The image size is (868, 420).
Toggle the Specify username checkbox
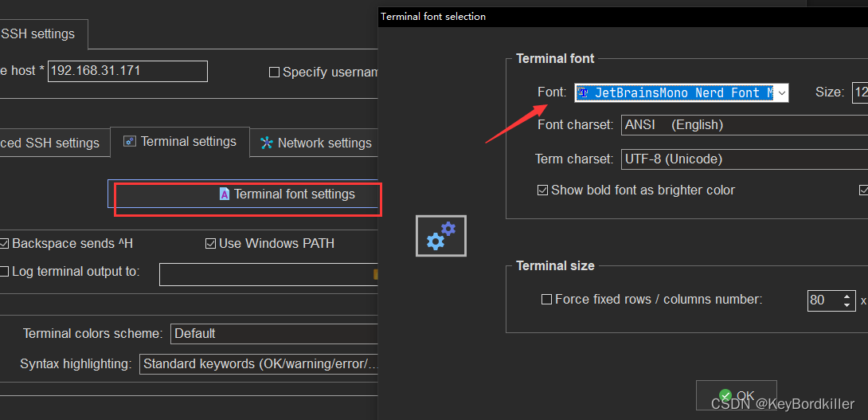[x=274, y=72]
